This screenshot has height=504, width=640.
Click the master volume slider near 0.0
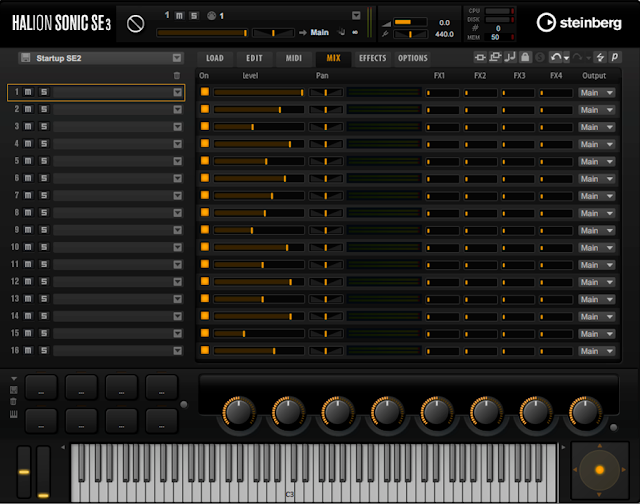point(410,22)
